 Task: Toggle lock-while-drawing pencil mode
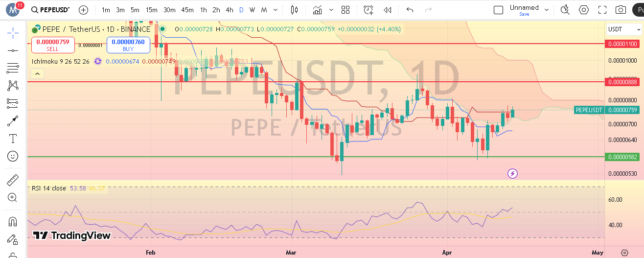tap(13, 239)
